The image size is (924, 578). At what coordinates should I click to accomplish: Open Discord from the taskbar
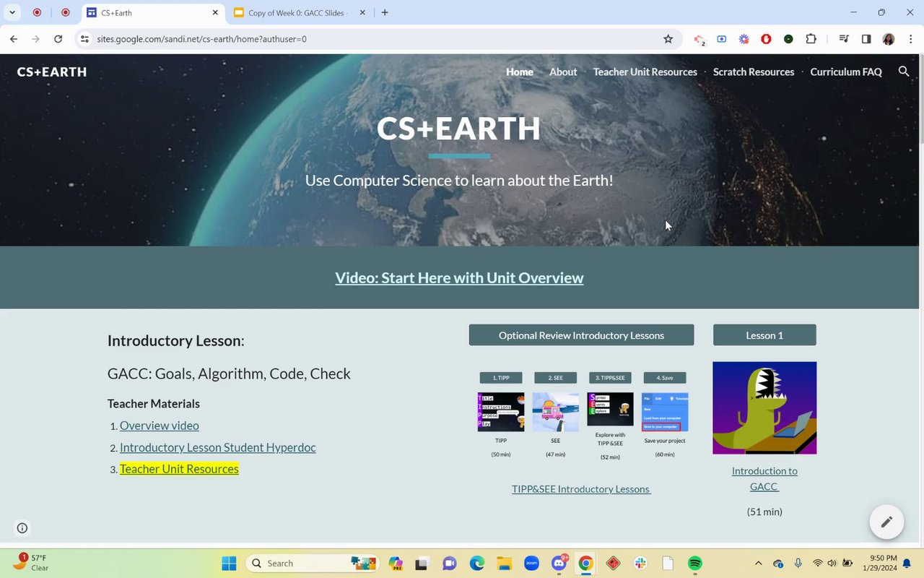pyautogui.click(x=559, y=563)
